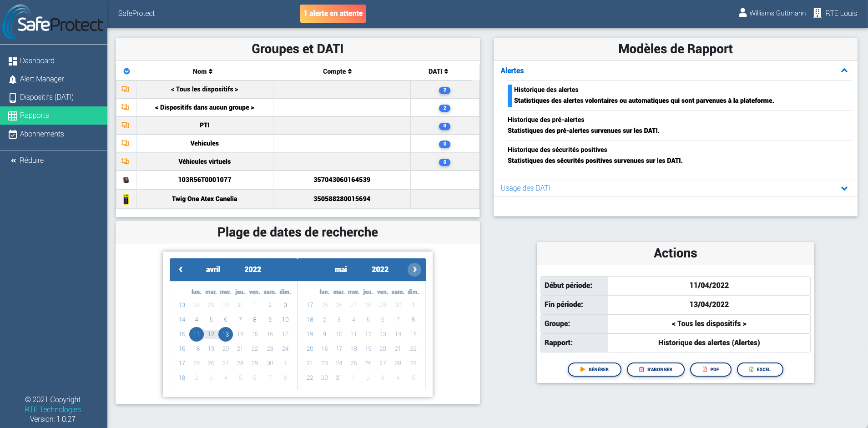Click group icon for 'Tous les dispositifs' row
Screen dimensions: 868x428
click(126, 89)
